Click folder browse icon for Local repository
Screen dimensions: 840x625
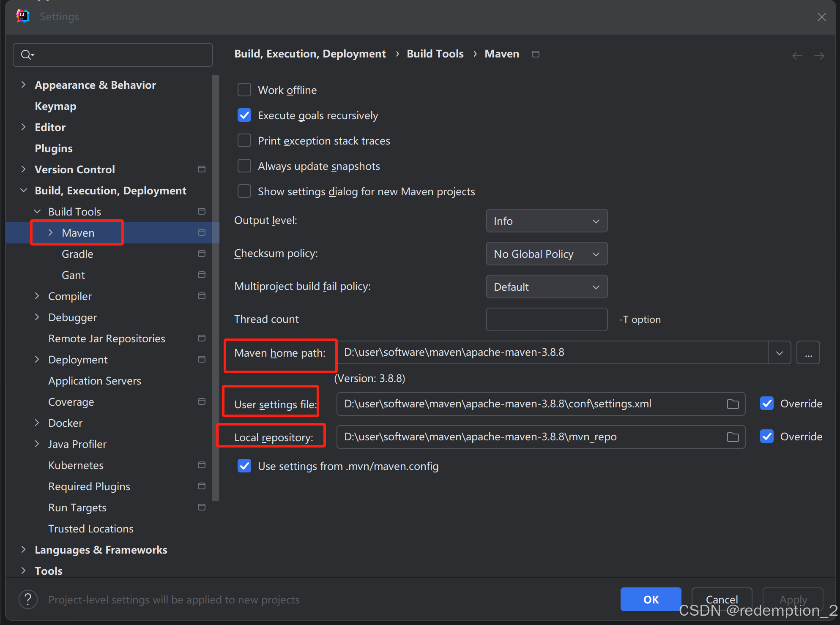point(733,437)
